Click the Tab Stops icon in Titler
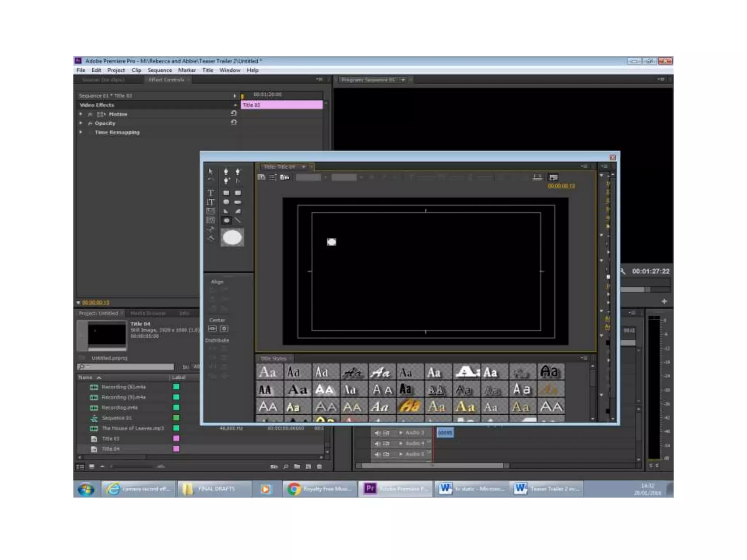The image size is (747, 560). coord(537,177)
